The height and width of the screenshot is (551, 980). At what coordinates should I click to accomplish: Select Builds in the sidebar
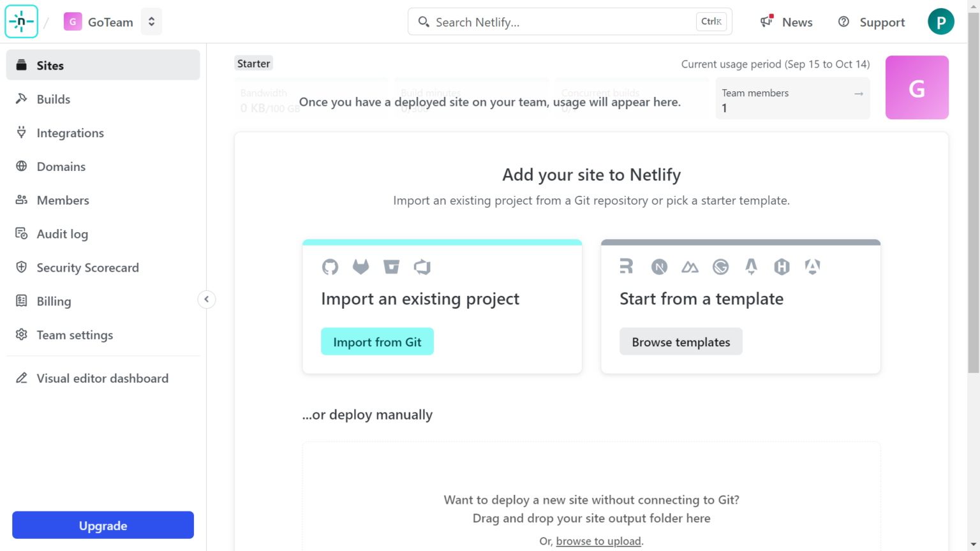[x=54, y=99]
